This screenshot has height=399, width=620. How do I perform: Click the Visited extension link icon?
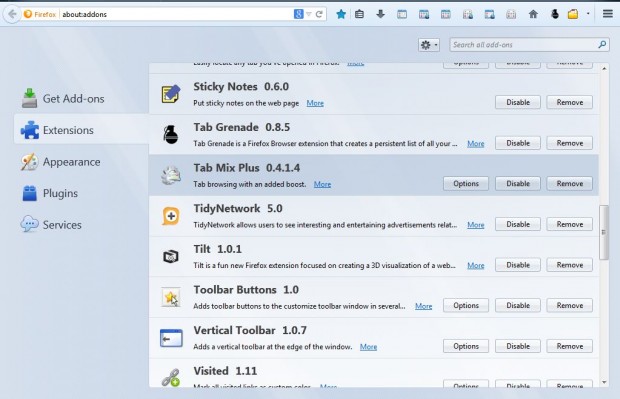coord(171,378)
